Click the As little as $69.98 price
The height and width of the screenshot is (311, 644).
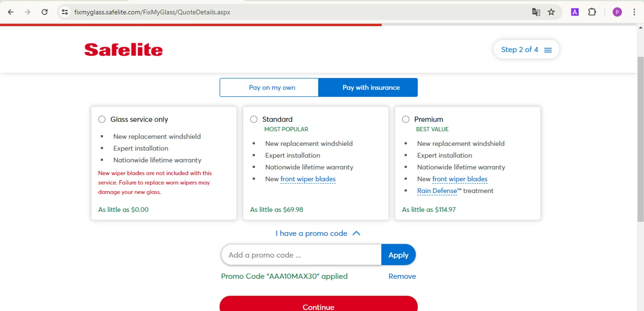click(x=276, y=210)
